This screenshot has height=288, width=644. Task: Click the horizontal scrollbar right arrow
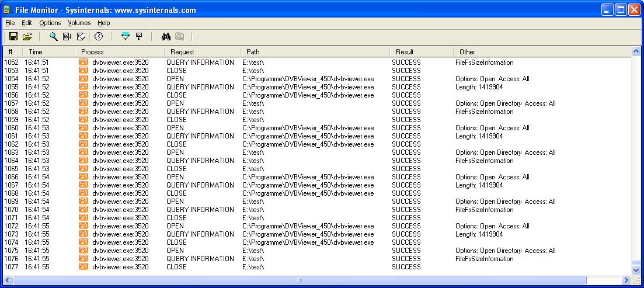pos(626,280)
